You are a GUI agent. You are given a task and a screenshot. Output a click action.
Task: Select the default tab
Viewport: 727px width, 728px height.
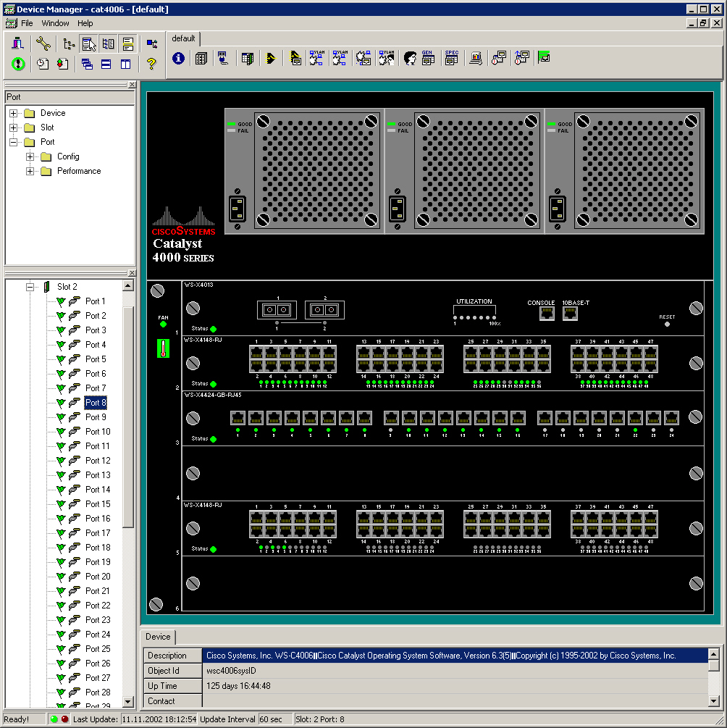coord(184,38)
